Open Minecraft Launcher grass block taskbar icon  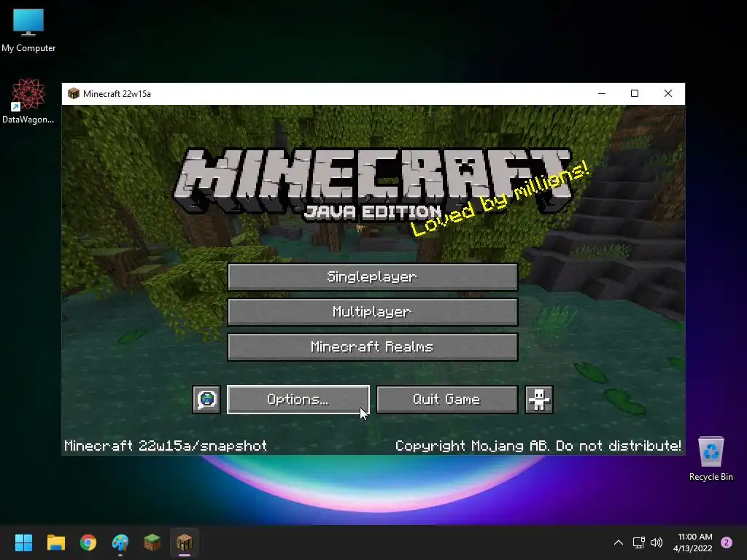tap(152, 542)
